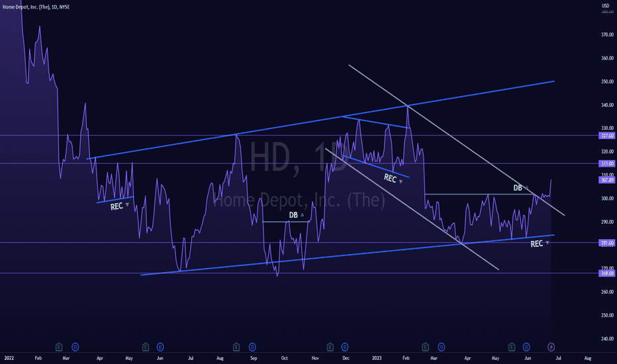Open the dividend marker at June 2022
617x364 pixels.
(160, 347)
